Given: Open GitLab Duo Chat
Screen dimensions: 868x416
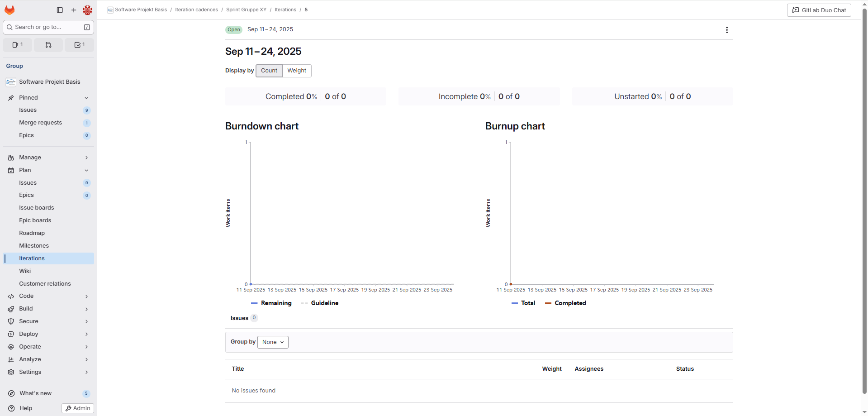Looking at the screenshot, I should (x=819, y=10).
